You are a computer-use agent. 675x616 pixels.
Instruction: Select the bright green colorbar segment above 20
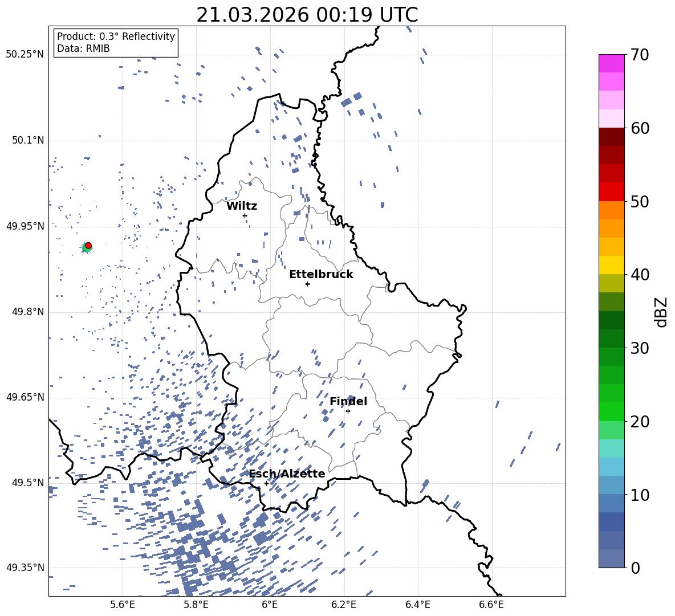(612, 411)
